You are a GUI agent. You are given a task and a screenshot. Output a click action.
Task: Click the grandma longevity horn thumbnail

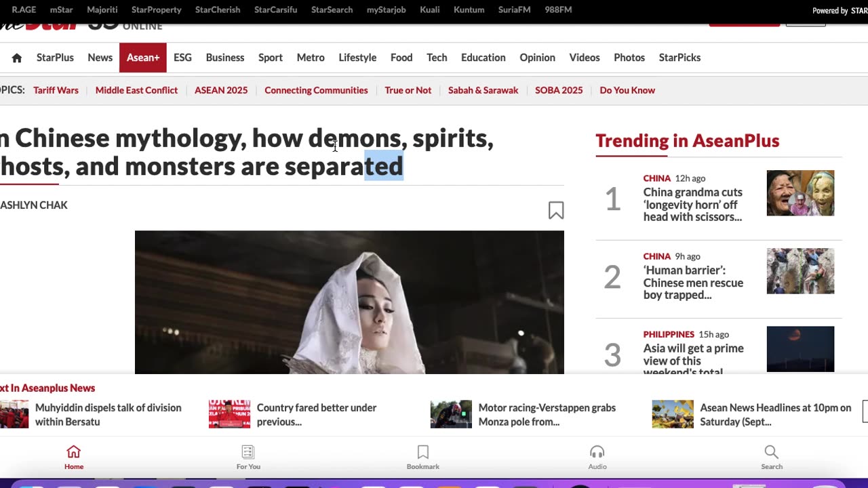pos(800,193)
